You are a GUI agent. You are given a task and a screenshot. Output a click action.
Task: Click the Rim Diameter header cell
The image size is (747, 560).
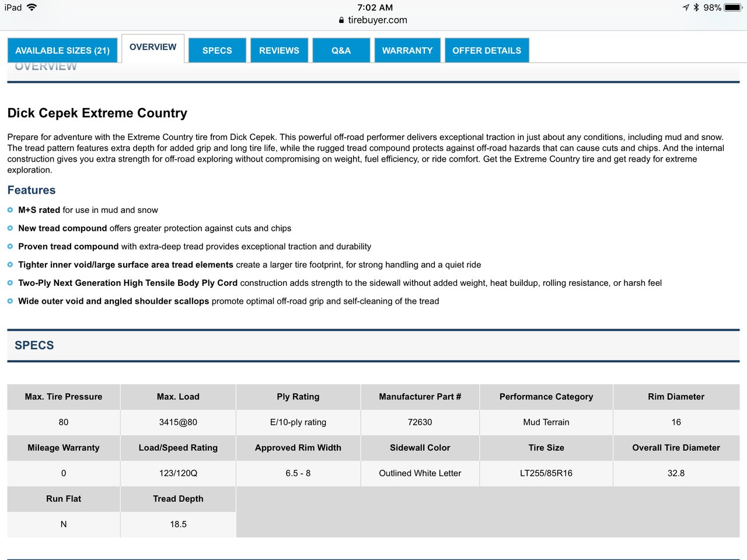click(676, 397)
